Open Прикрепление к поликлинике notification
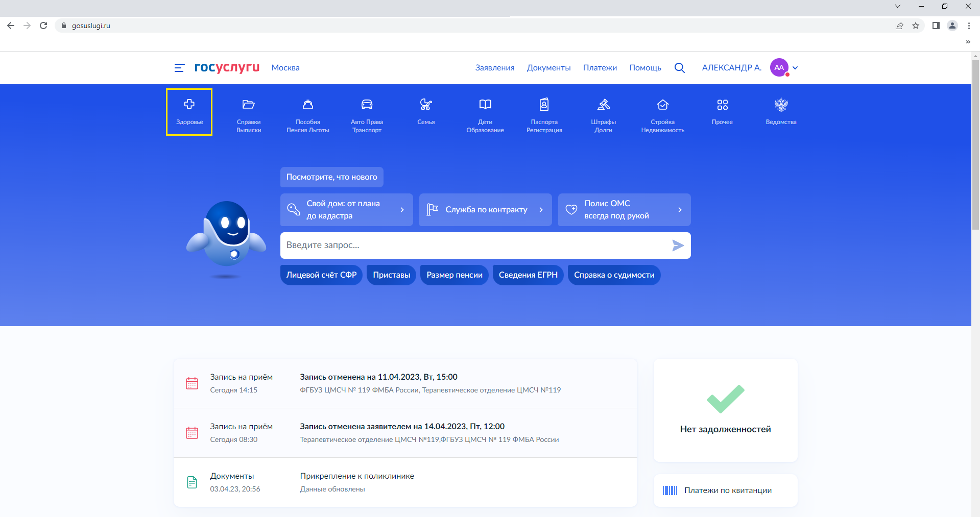This screenshot has width=980, height=517. [x=405, y=482]
